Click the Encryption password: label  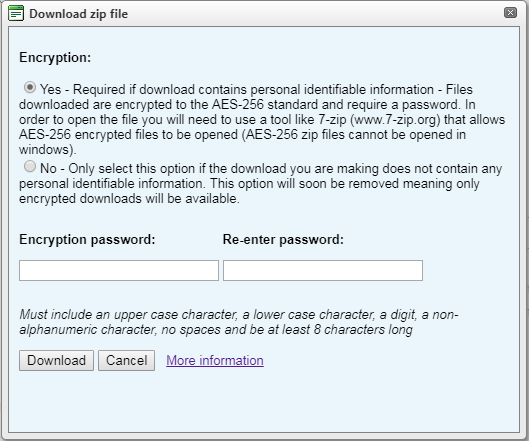tap(87, 240)
